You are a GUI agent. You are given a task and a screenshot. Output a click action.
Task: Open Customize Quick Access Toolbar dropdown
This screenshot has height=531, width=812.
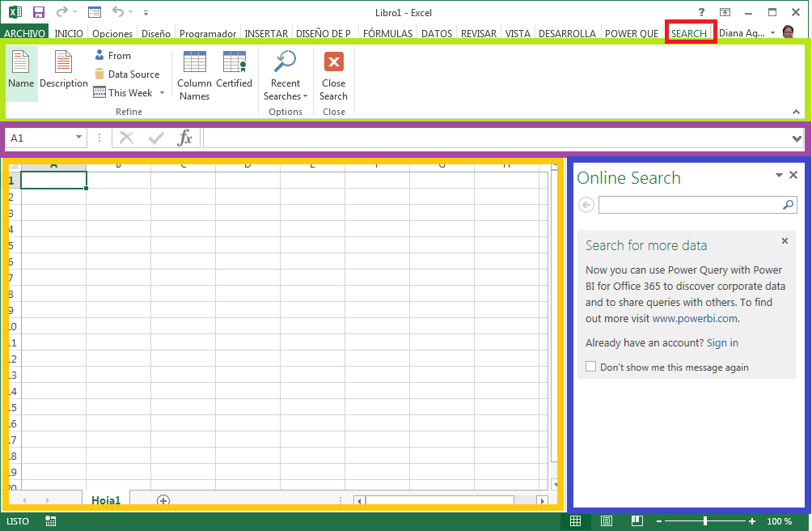(146, 12)
